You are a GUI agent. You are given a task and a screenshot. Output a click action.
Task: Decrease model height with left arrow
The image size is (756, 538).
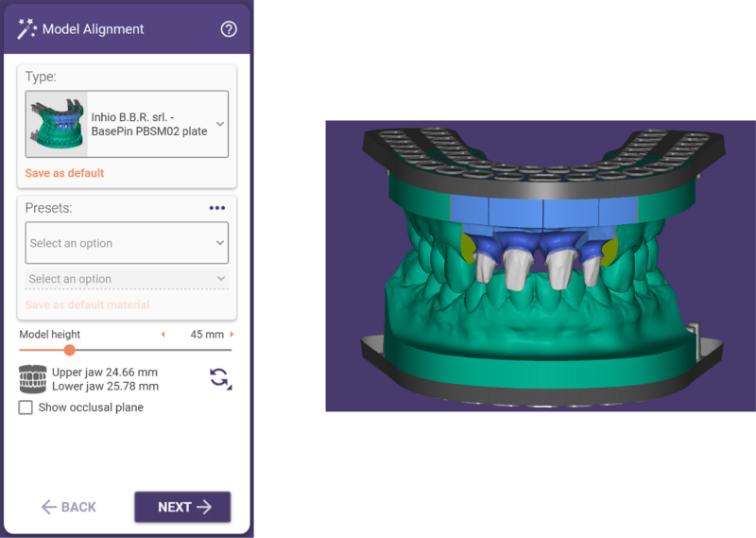pos(163,335)
